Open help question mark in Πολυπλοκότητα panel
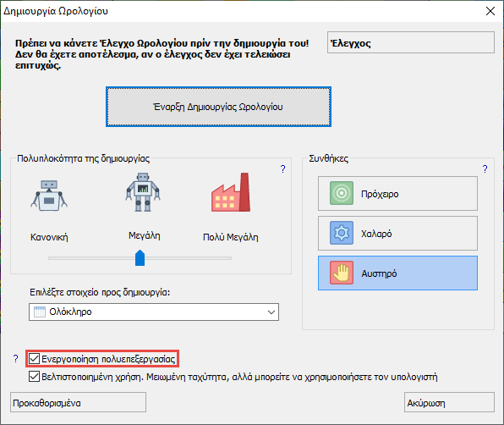 [x=282, y=169]
